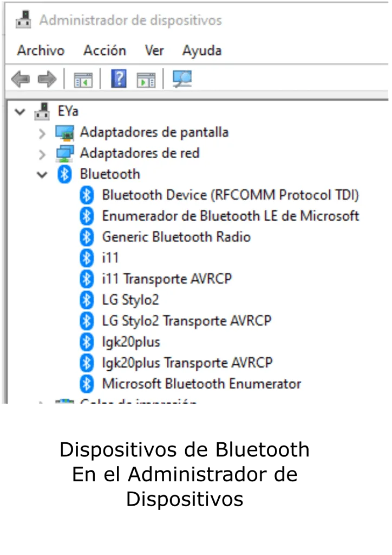Open the Acción menu
Viewport: 392px width, 555px height.
click(104, 50)
